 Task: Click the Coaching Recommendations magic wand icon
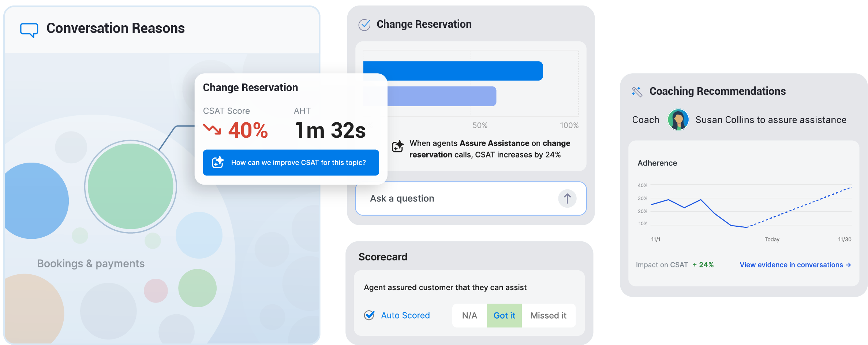coord(637,92)
